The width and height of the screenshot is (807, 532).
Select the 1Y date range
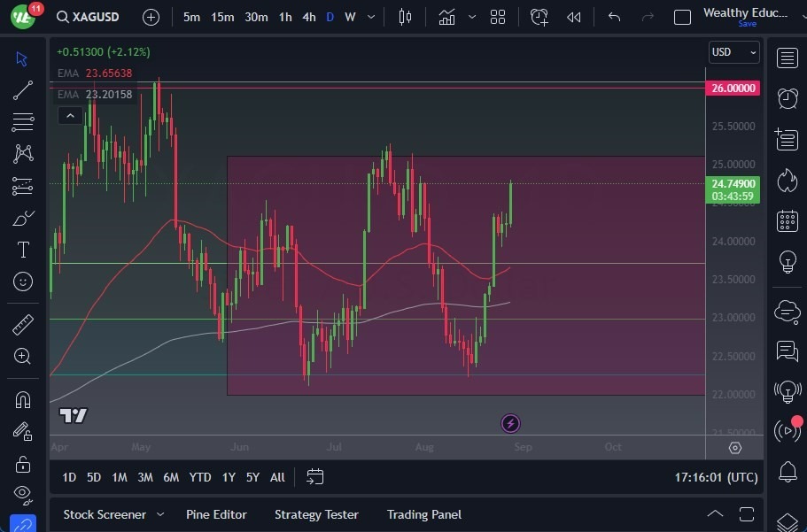pos(228,477)
